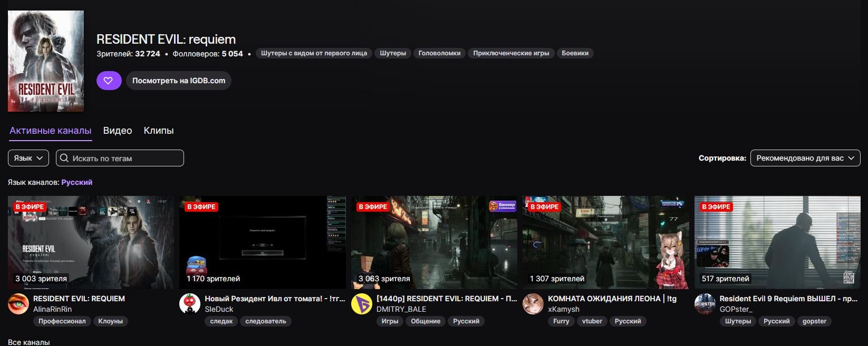Click the DMITRY_BALE channel name
868x346 pixels.
click(401, 310)
